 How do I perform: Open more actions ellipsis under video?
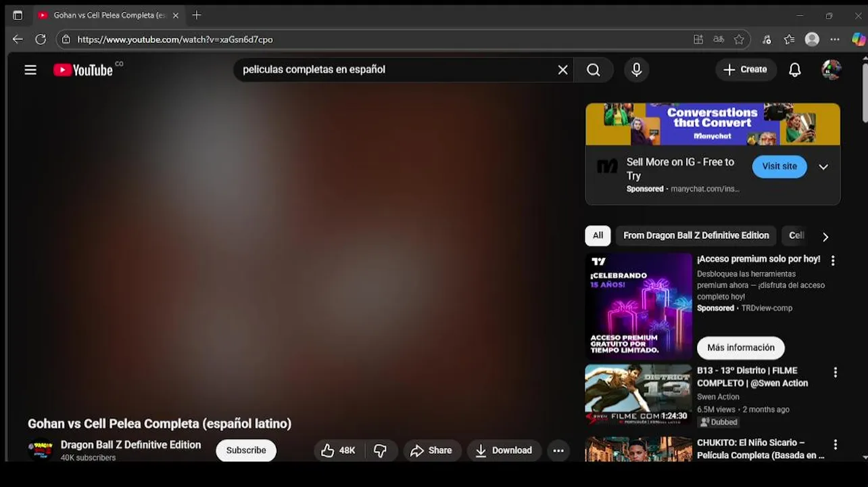558,450
